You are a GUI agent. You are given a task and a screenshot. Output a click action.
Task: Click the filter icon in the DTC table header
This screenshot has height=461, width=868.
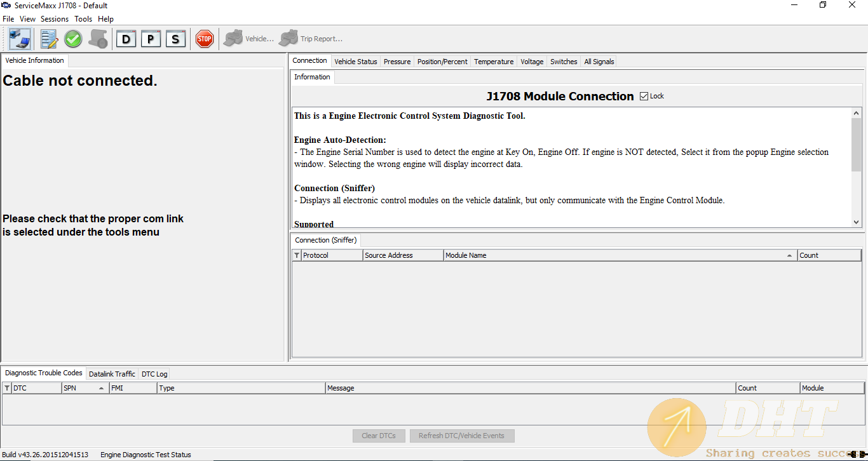click(x=7, y=388)
